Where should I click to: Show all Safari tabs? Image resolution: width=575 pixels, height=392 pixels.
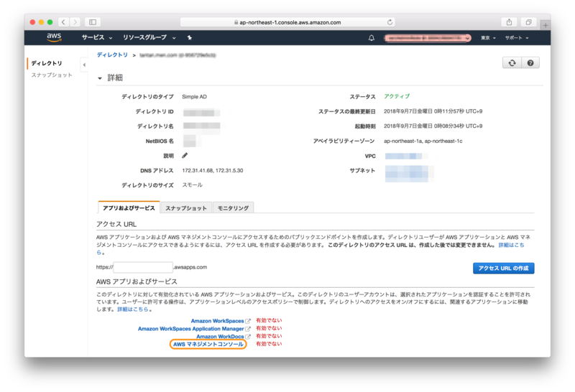tap(528, 22)
